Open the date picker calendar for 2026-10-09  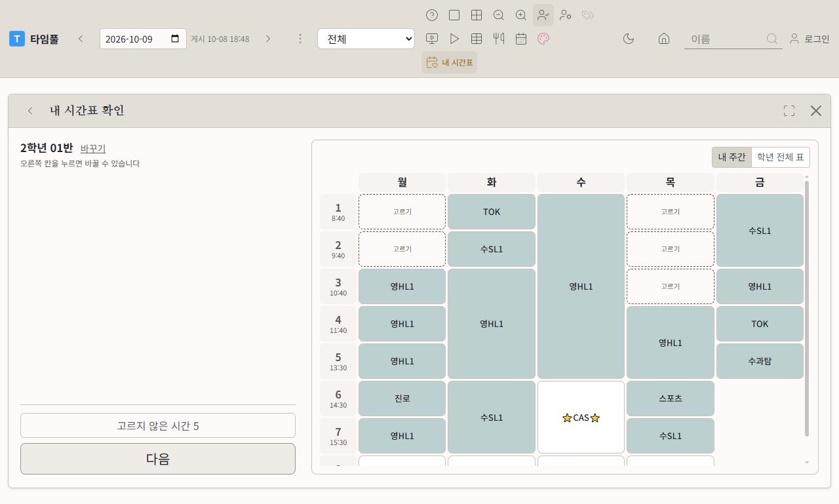tap(175, 39)
